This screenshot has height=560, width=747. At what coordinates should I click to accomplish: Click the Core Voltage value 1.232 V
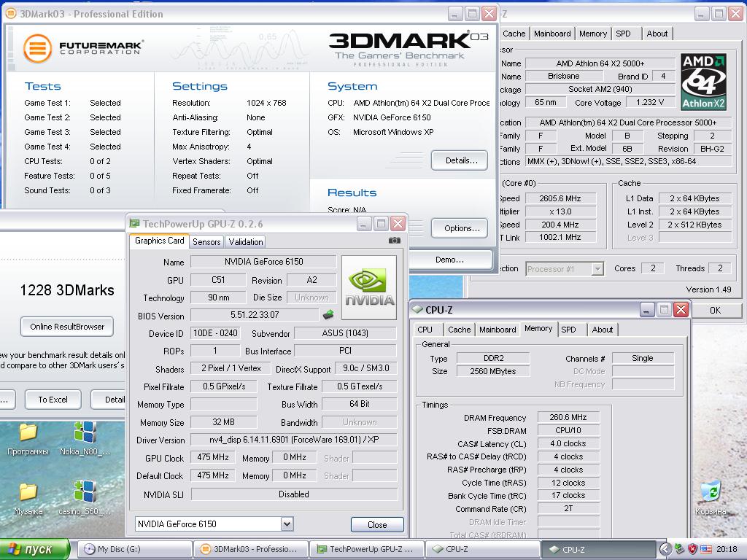coord(650,102)
